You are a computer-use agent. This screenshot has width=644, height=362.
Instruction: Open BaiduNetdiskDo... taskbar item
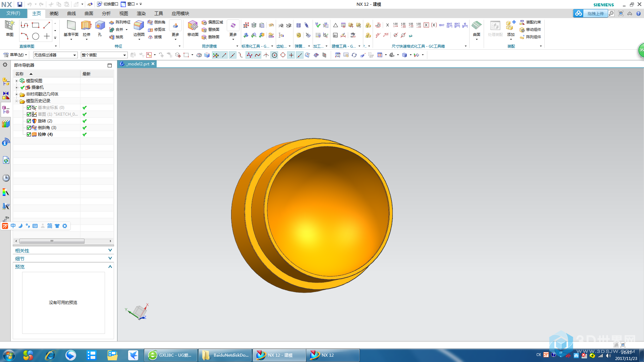tap(225, 355)
